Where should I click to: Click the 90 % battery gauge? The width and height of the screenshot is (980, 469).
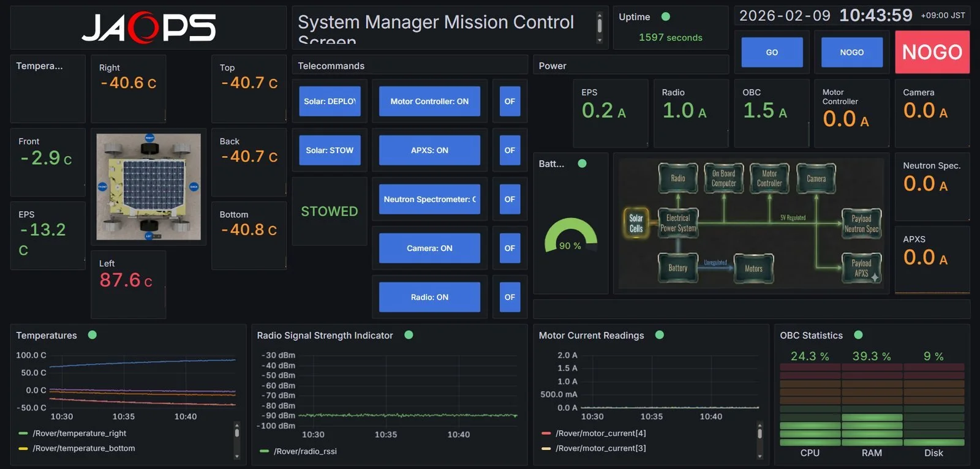[x=570, y=236]
